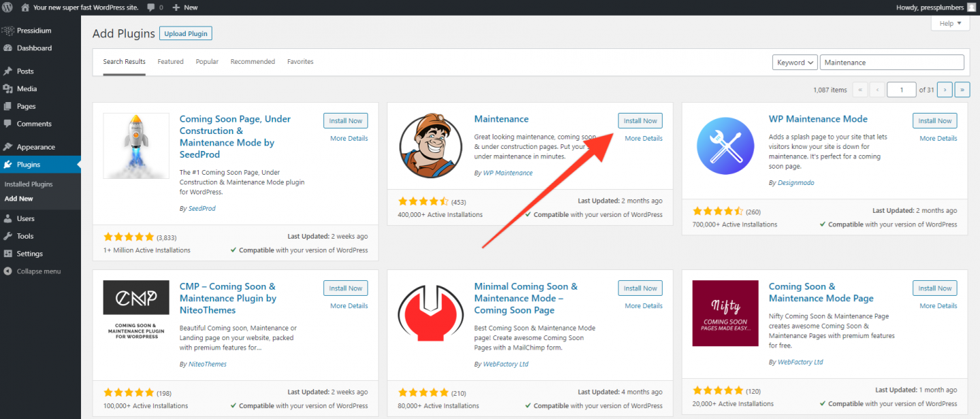The width and height of the screenshot is (980, 419).
Task: View More Details for WP Maintenance Mode
Action: [x=938, y=139]
